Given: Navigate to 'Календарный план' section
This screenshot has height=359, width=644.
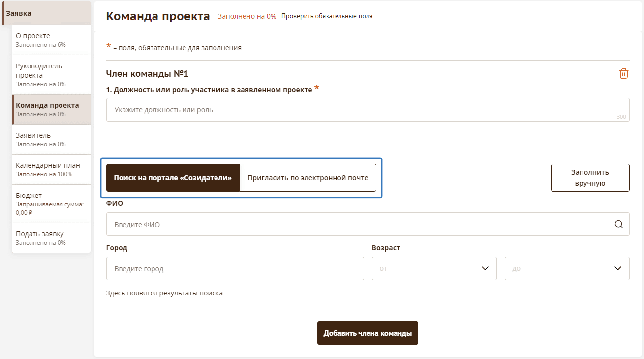Looking at the screenshot, I should 51,169.
